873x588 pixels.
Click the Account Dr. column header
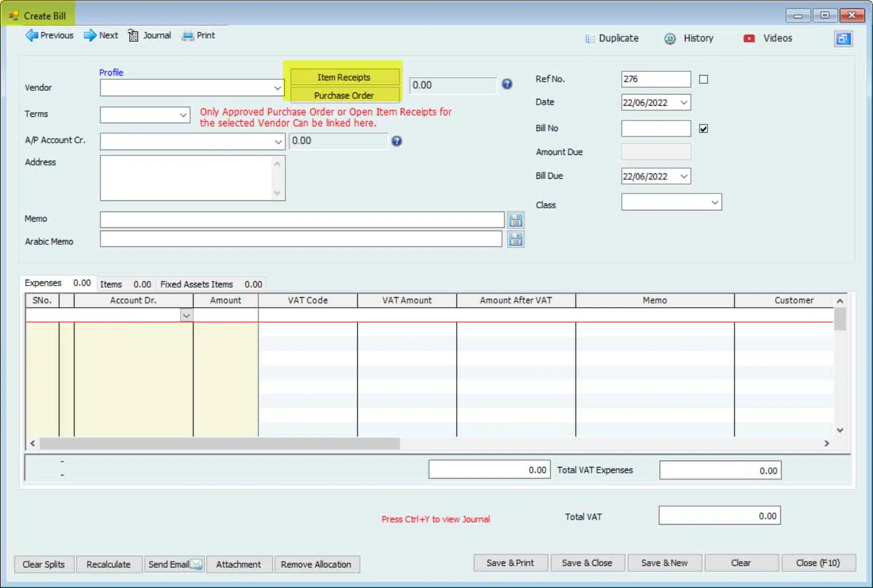133,300
